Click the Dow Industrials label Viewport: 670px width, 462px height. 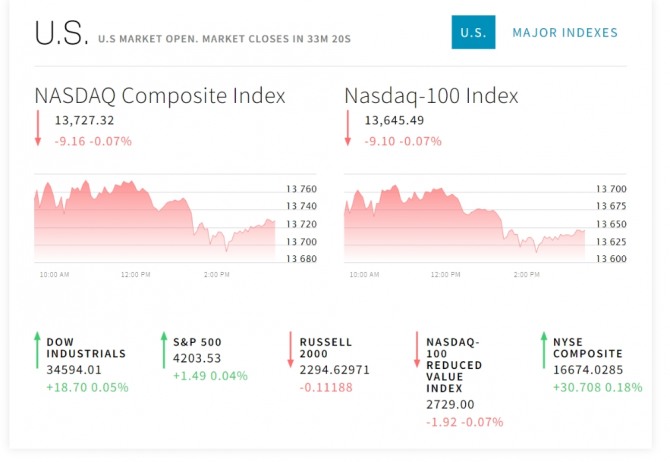[86, 347]
